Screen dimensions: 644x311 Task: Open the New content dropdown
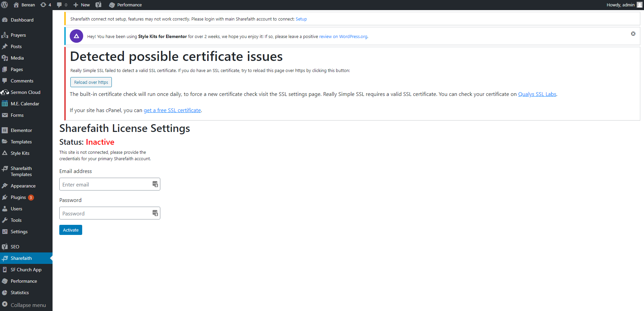(82, 5)
